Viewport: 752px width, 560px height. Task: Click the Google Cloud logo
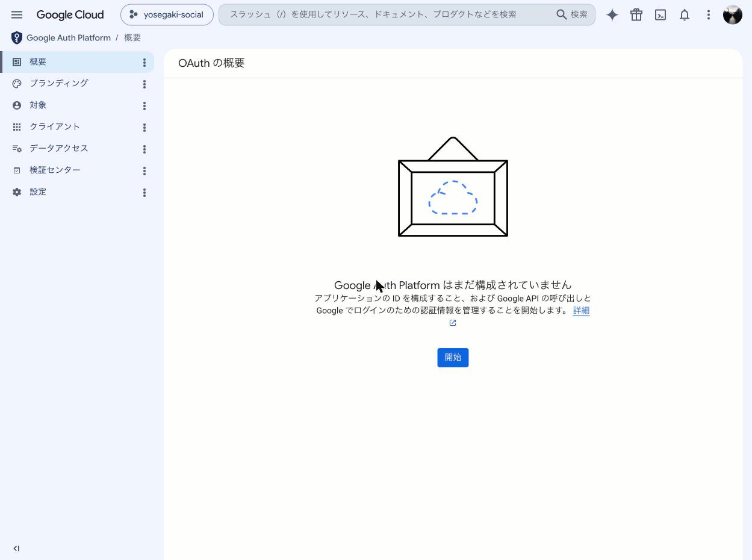pos(70,14)
